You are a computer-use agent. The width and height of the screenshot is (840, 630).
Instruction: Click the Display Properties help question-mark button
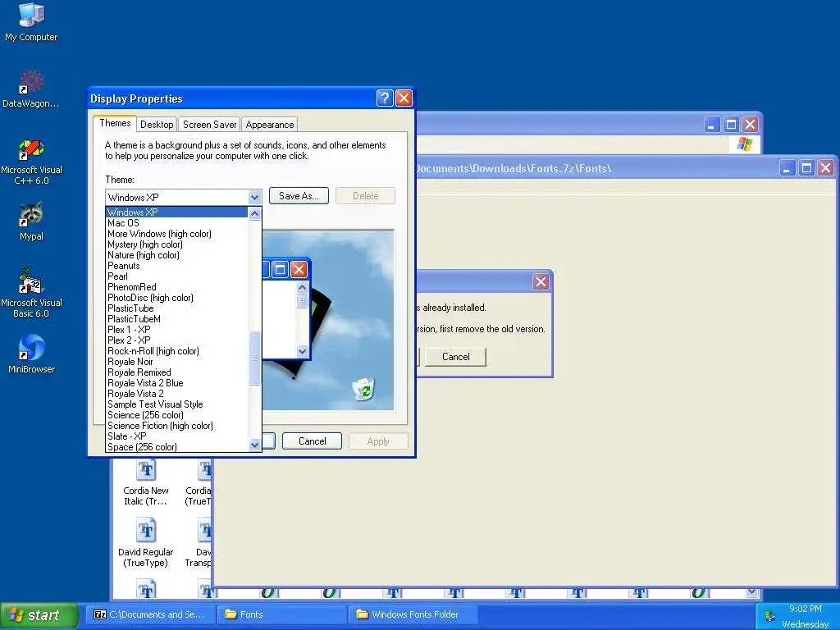pyautogui.click(x=385, y=98)
